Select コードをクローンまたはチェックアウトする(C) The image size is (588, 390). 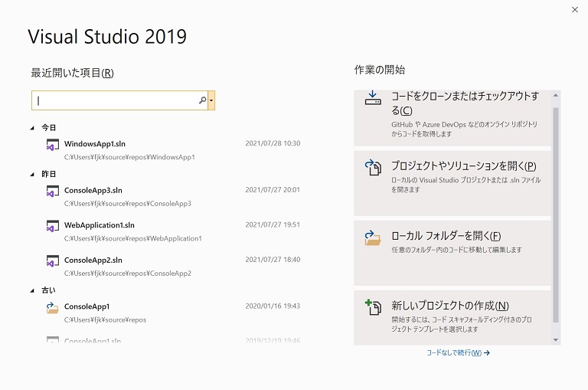coord(452,118)
